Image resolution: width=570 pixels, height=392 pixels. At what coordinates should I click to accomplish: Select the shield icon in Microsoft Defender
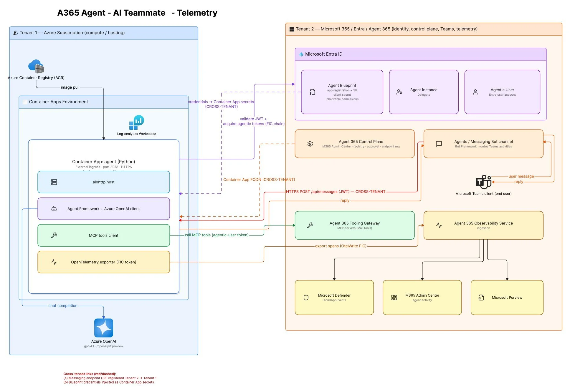click(306, 298)
